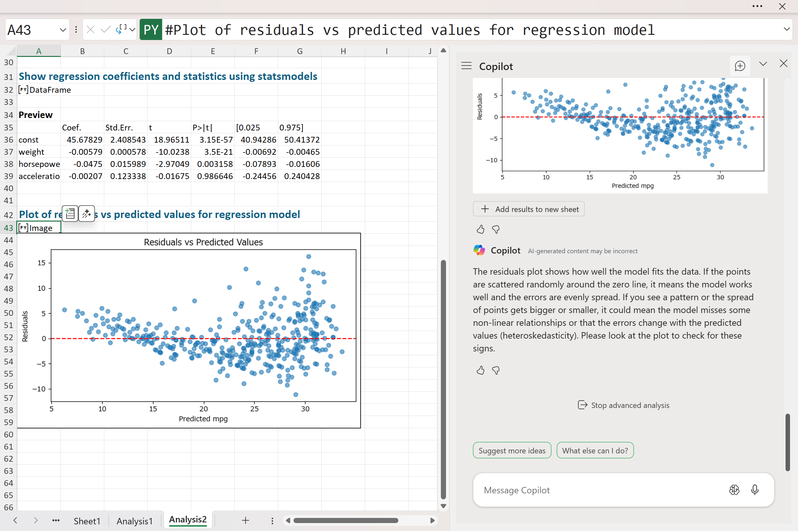Click the insert-data icon next to cell A42
The height and width of the screenshot is (532, 798).
coord(70,214)
